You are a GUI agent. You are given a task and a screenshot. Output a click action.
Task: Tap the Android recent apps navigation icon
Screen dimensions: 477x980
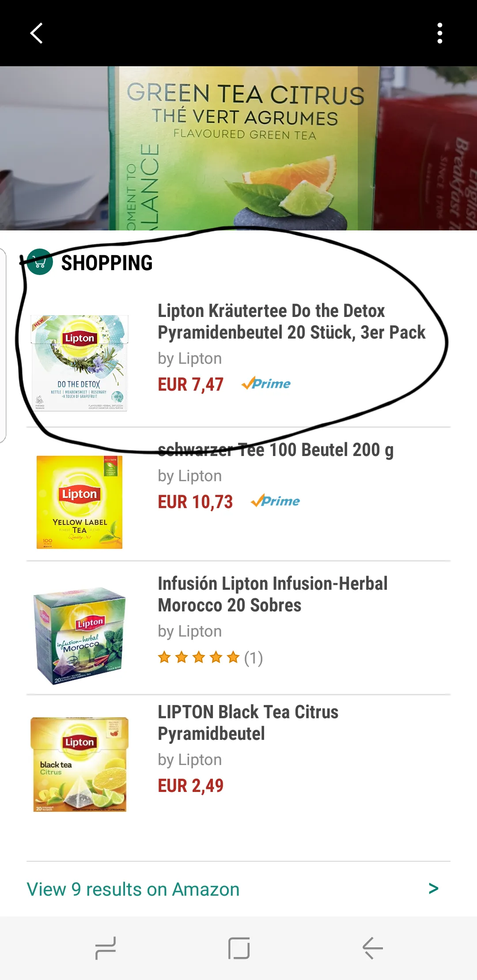click(106, 948)
